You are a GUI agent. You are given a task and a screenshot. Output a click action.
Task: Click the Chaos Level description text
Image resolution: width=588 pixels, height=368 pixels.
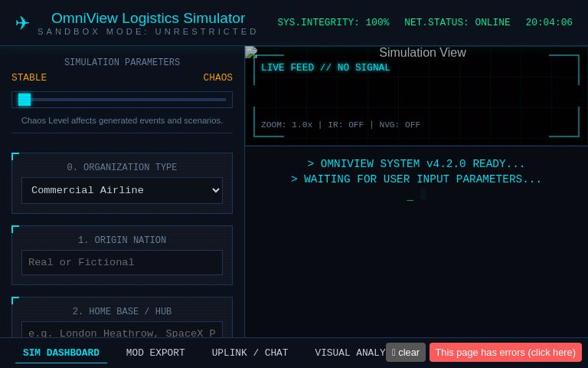[122, 120]
